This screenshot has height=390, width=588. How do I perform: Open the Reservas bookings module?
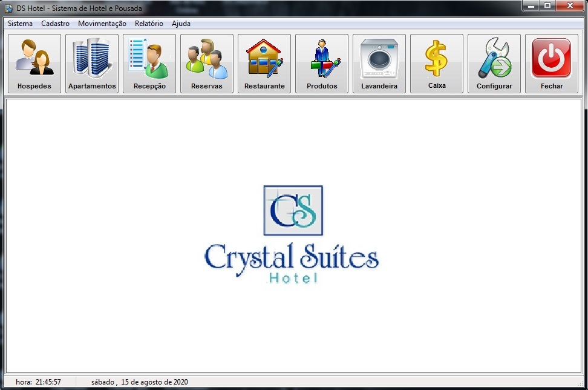pos(207,64)
